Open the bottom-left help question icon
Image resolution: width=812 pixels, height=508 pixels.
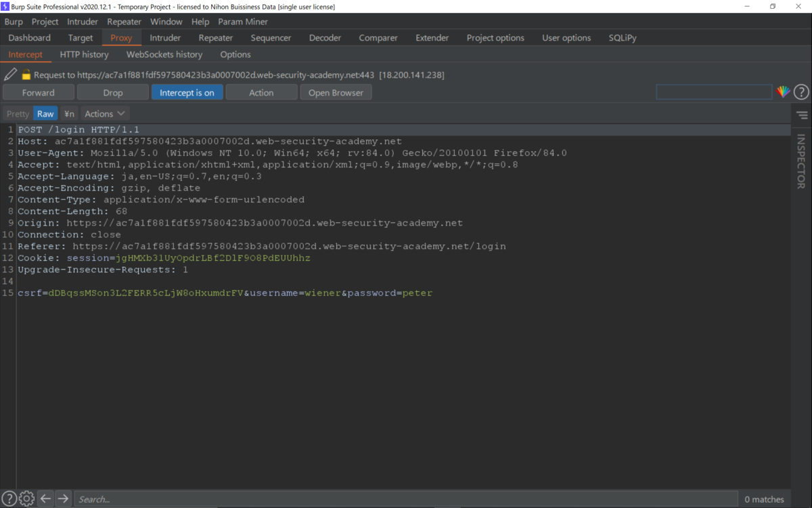(9, 499)
